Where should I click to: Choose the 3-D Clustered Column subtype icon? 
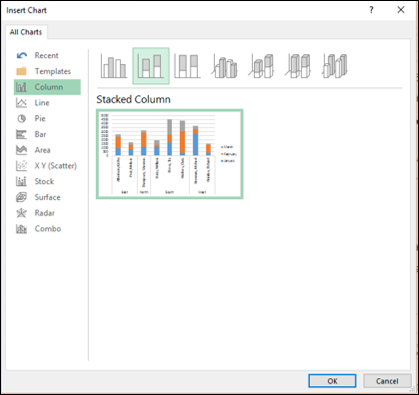[x=224, y=66]
